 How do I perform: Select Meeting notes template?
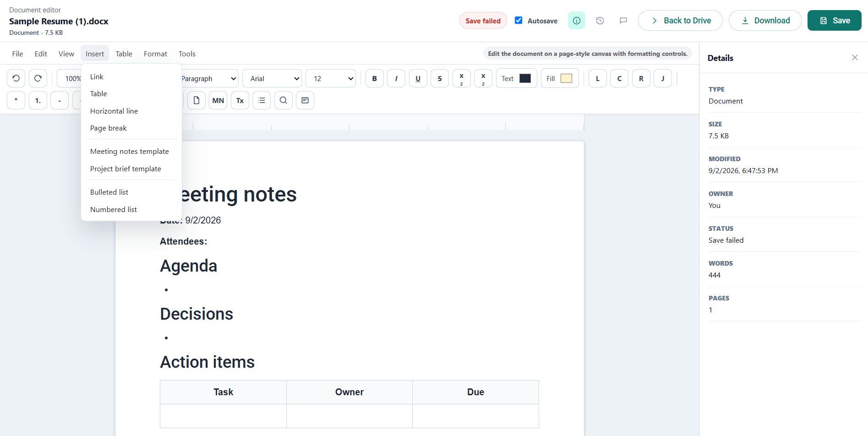131,151
